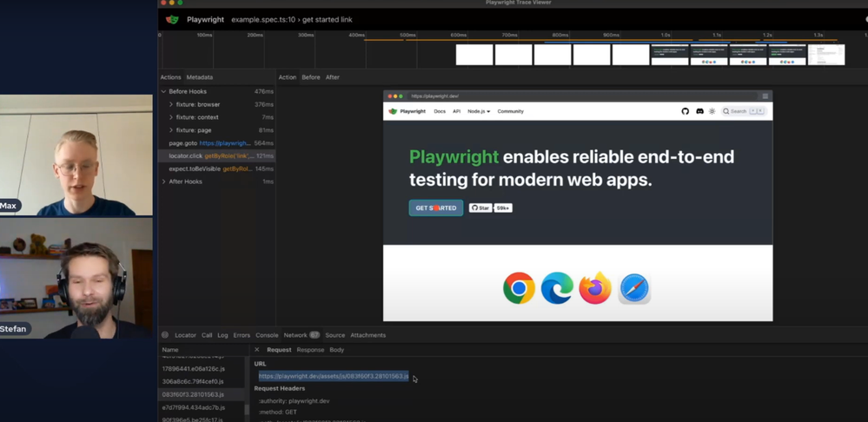The image size is (868, 422).
Task: Switch to the Metadata tab
Action: pos(199,77)
